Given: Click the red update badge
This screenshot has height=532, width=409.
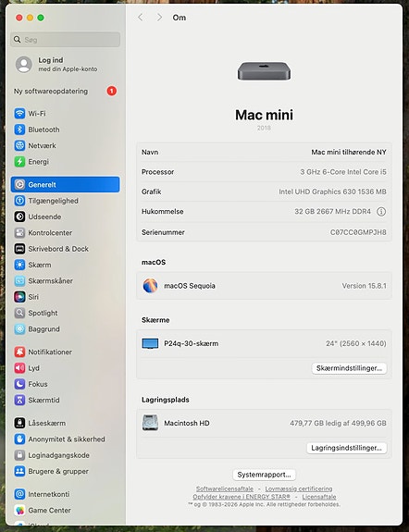Looking at the screenshot, I should pos(112,91).
